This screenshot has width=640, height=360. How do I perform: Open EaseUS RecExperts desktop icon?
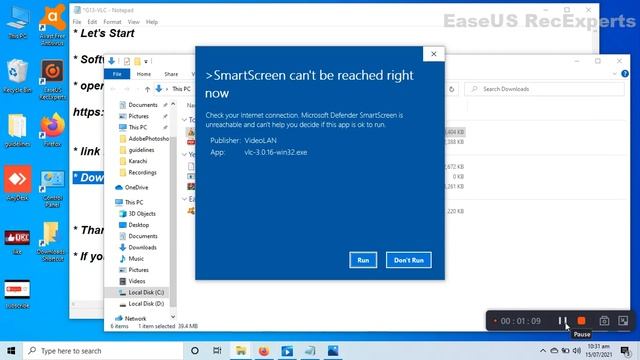point(52,80)
